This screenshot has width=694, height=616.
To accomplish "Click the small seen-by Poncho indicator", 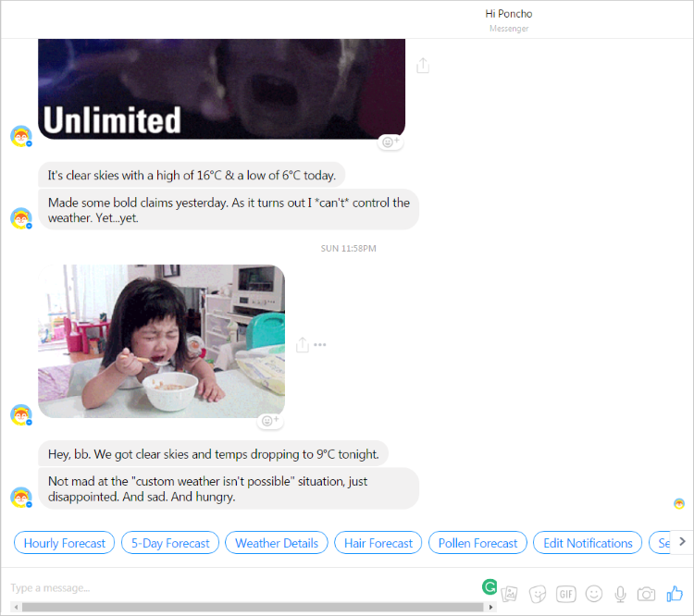I will pyautogui.click(x=679, y=503).
